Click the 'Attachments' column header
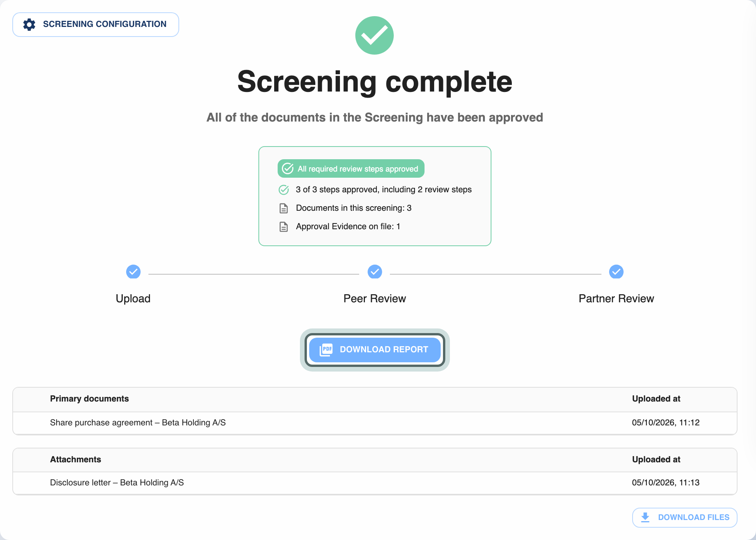The height and width of the screenshot is (540, 756). [75, 460]
